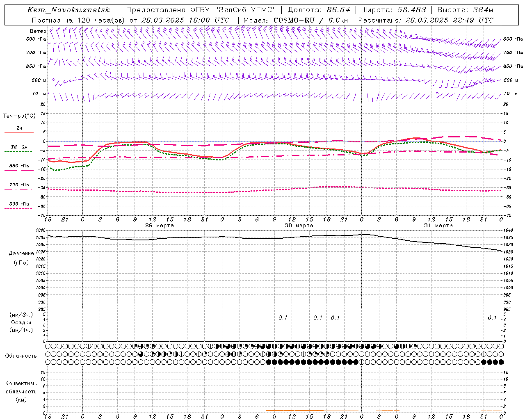The width and height of the screenshot is (525, 420).
Task: Click 'Предоставлено ФГБУ "ЗапСиб УГМС"' text
Action: coord(201,10)
